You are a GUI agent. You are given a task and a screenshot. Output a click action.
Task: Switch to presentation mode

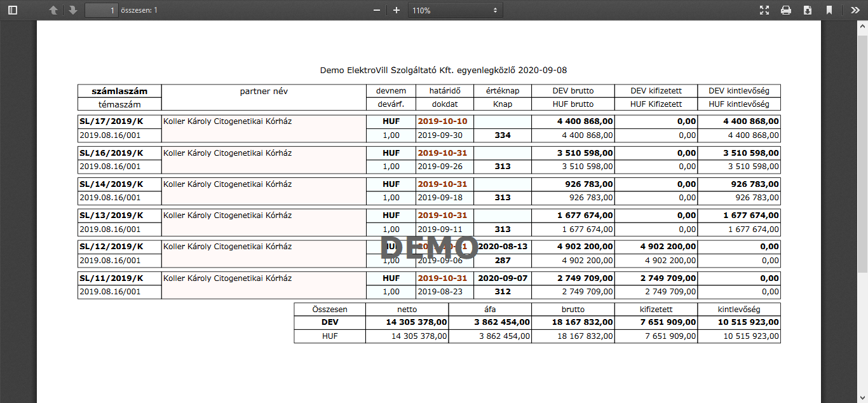pos(764,10)
